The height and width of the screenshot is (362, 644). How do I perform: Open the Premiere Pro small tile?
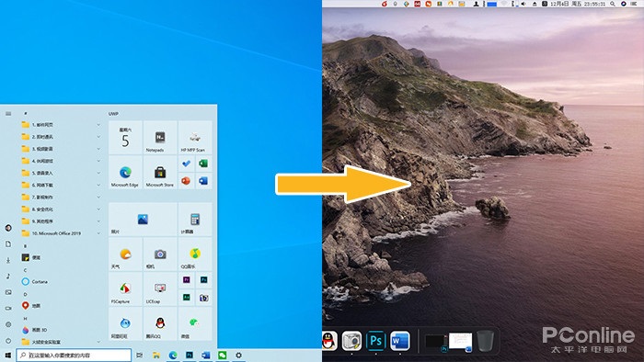[x=187, y=280]
